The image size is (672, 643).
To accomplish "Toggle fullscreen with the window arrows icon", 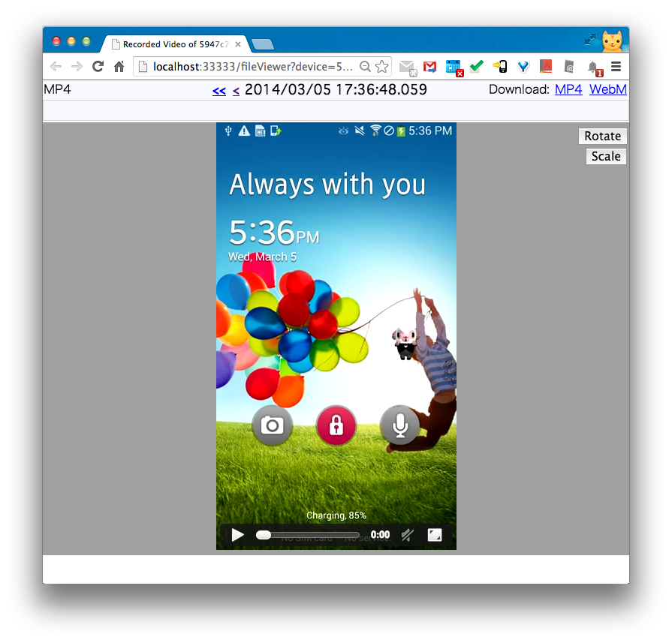I will [x=589, y=40].
